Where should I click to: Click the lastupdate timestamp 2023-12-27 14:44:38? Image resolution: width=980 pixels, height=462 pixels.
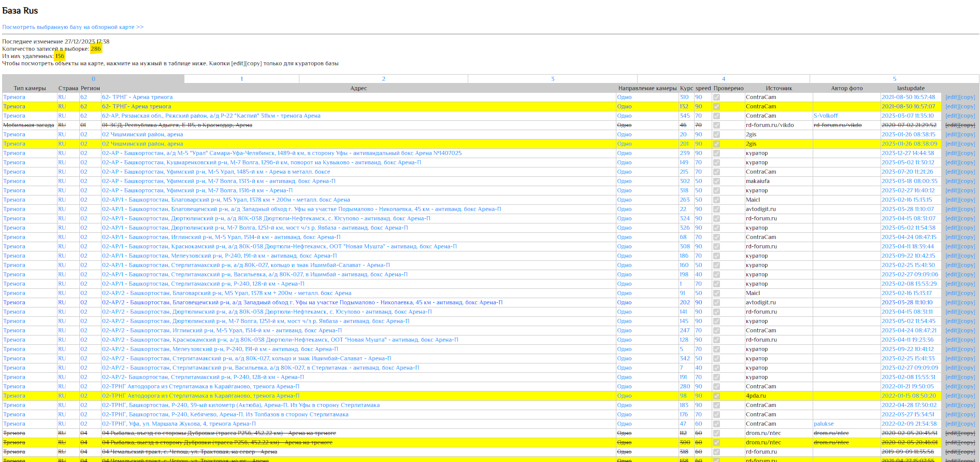coord(908,153)
